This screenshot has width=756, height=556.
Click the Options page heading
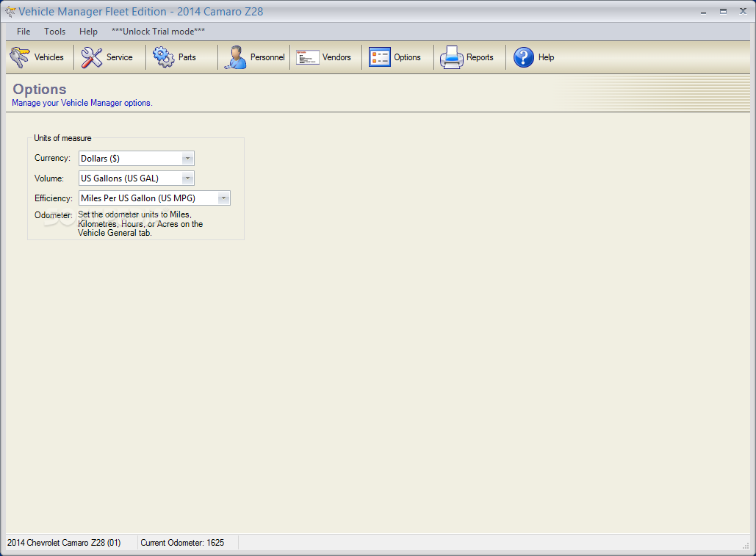[40, 89]
